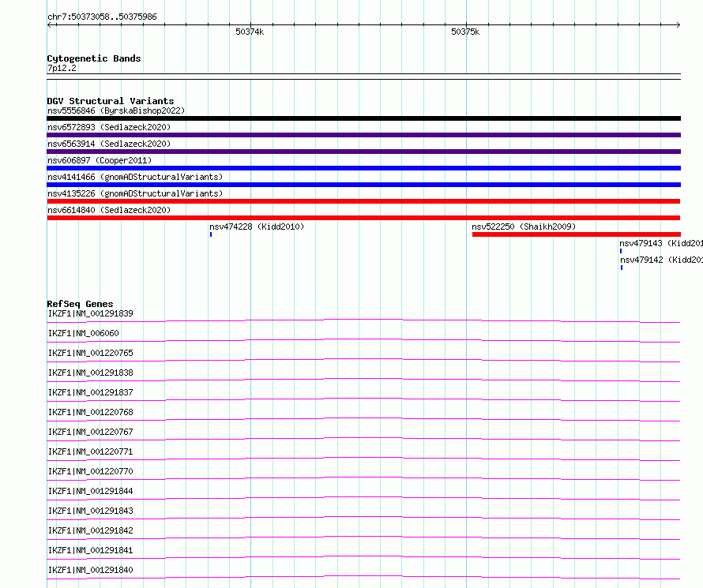
Task: Click the red nsv6614840 variant bar
Action: [x=363, y=218]
